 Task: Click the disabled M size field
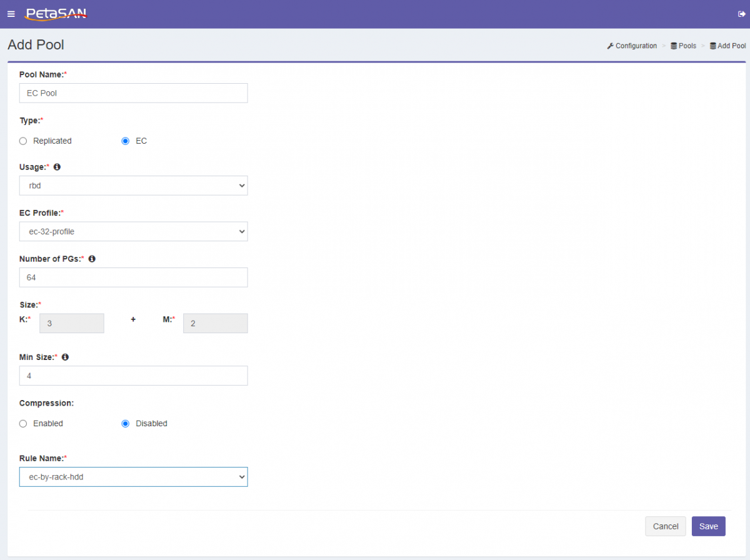click(x=215, y=323)
